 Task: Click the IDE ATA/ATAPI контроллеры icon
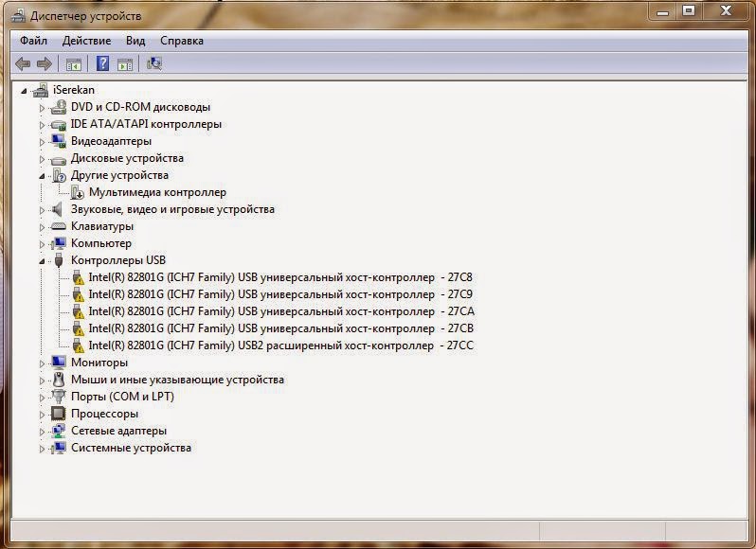pyautogui.click(x=59, y=125)
